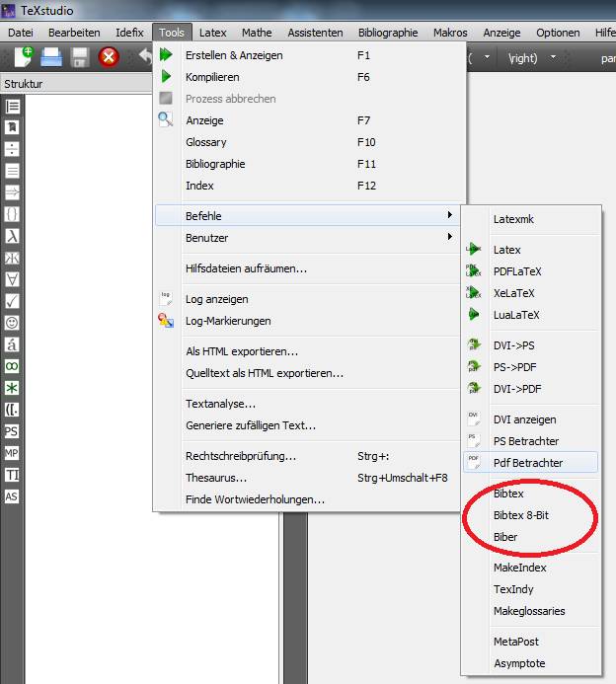Choose Log-Markierungen
The width and height of the screenshot is (616, 684).
(308, 321)
